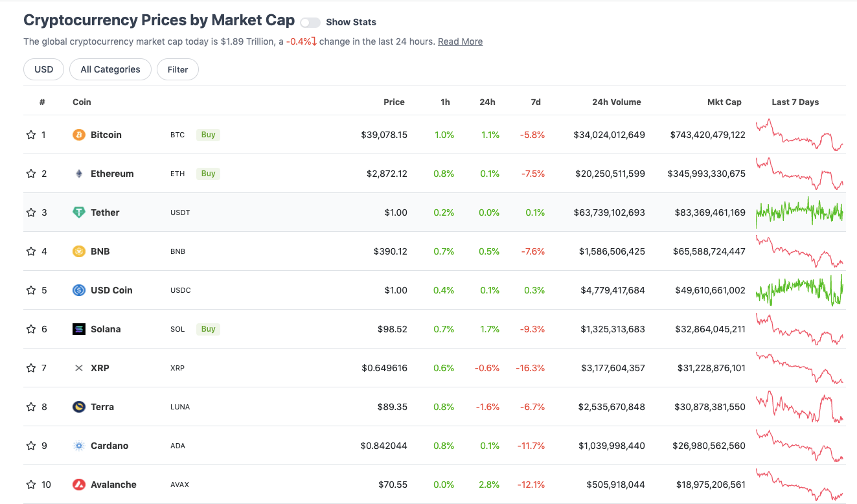Open the Ethereum coin page link

[112, 174]
